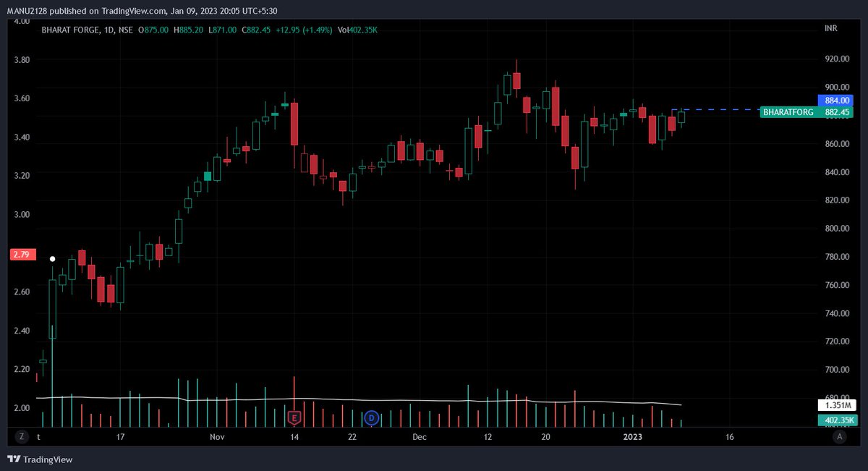Click the 1D interval in chart legend
This screenshot has height=471, width=868.
[109, 30]
